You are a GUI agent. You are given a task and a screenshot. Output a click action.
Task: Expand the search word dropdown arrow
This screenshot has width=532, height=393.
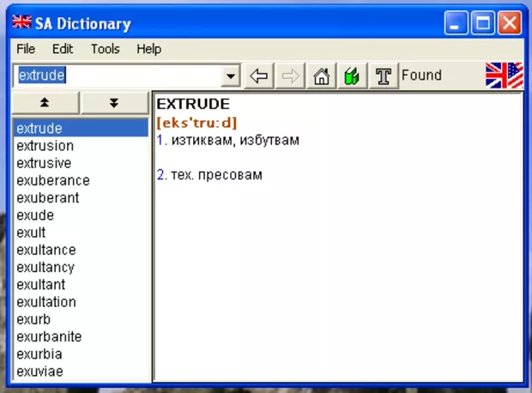click(x=231, y=76)
